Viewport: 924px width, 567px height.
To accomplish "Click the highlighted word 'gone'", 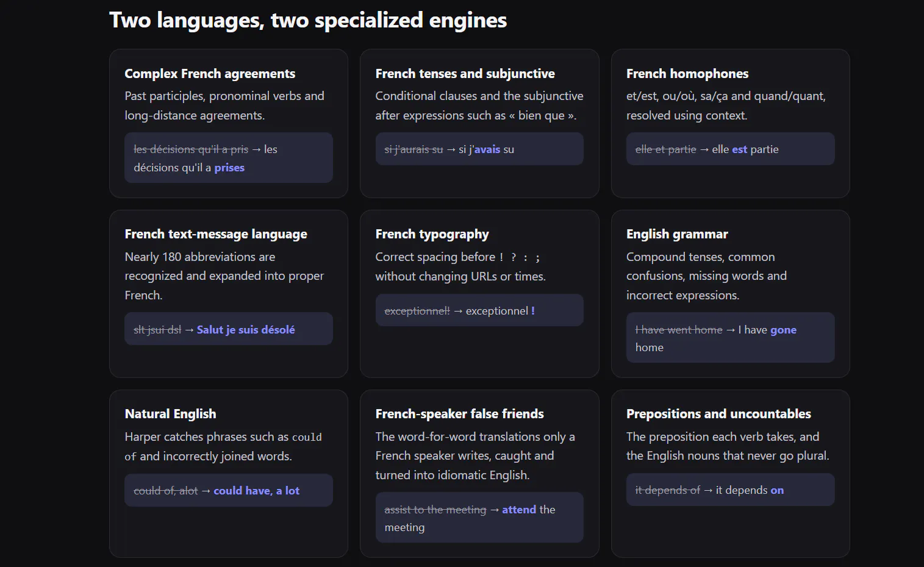I will [783, 330].
